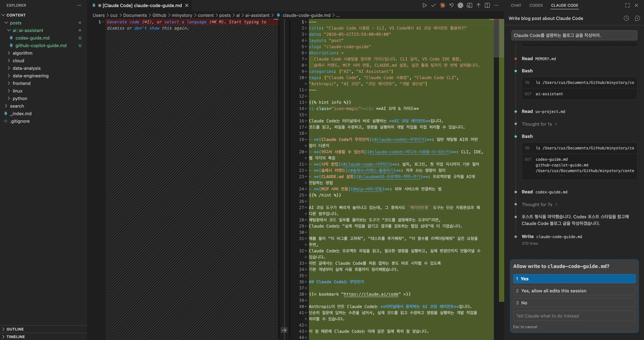
Task: Select the CLAUDE CODE tab
Action: (565, 5)
